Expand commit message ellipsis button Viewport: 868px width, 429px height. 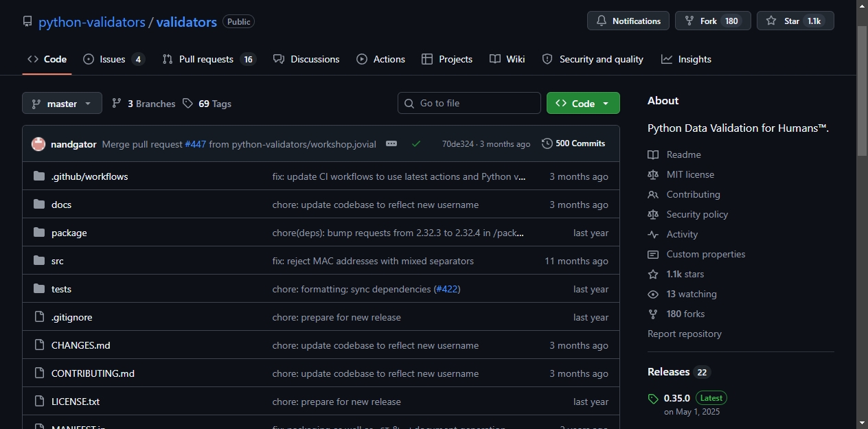391,143
